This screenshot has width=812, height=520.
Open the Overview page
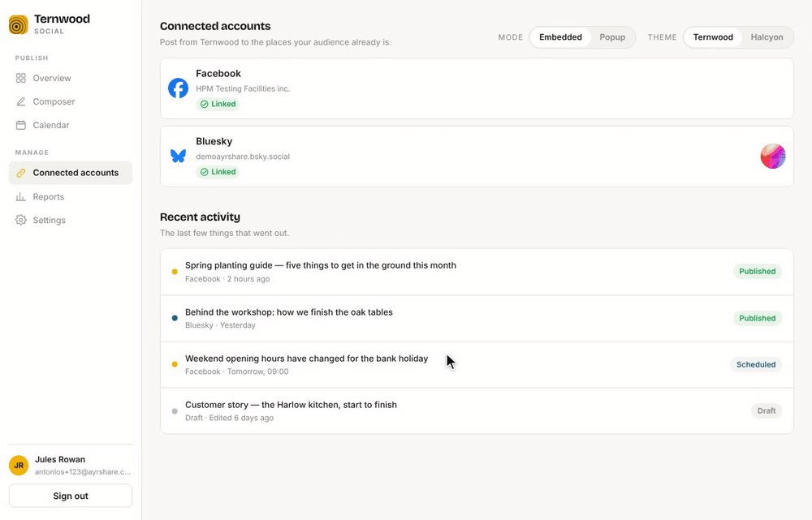pos(71,78)
